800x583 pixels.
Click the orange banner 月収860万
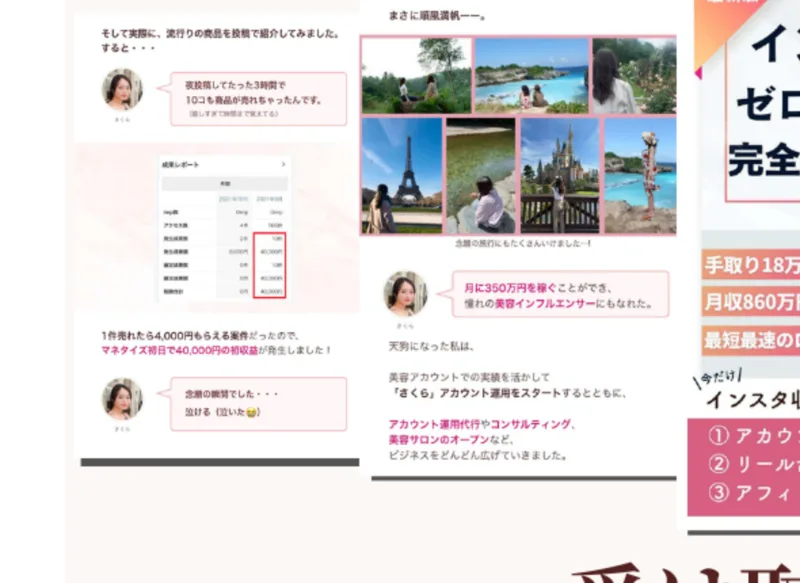coord(751,302)
